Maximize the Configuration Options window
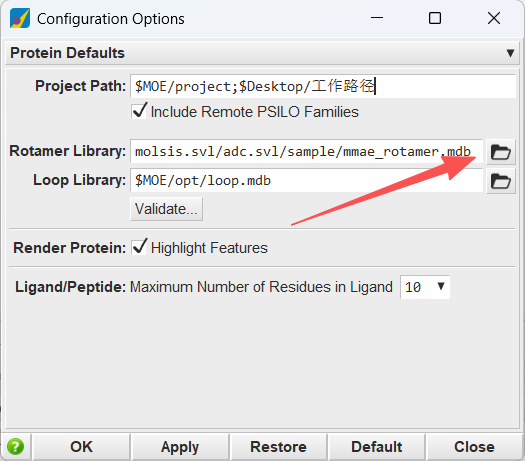This screenshot has width=525, height=461. pyautogui.click(x=435, y=18)
